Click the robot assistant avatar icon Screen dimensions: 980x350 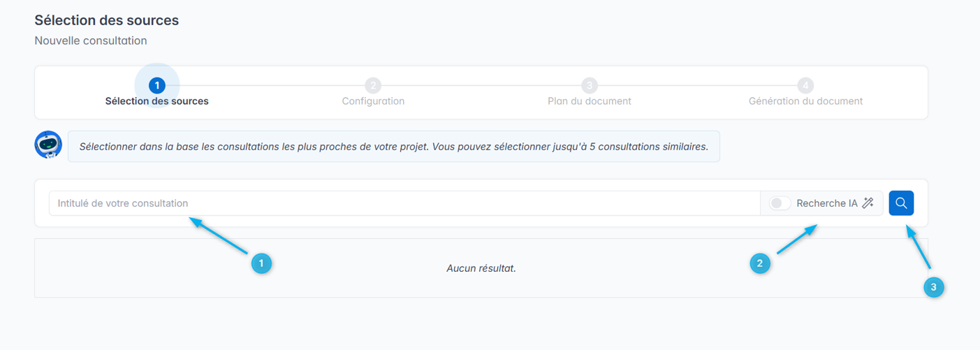48,145
